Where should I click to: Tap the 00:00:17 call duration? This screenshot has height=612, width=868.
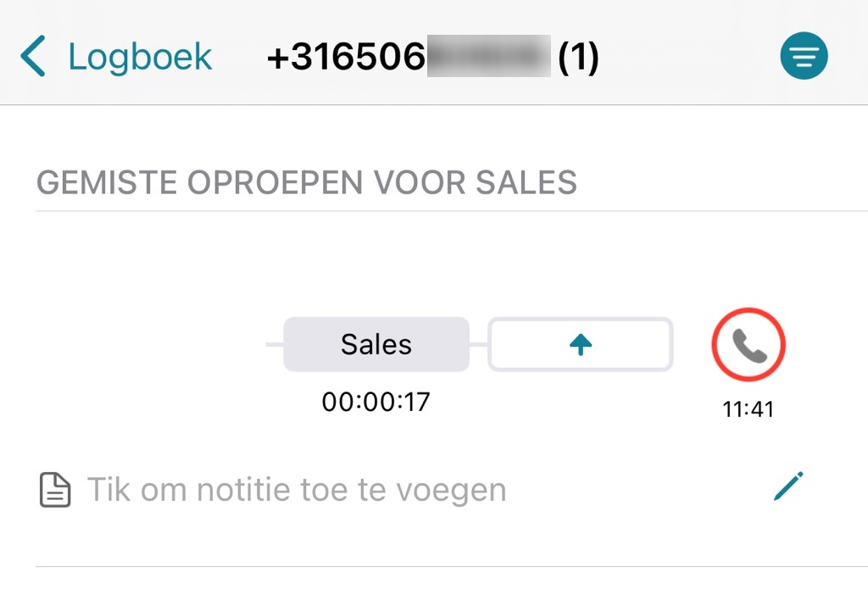376,401
